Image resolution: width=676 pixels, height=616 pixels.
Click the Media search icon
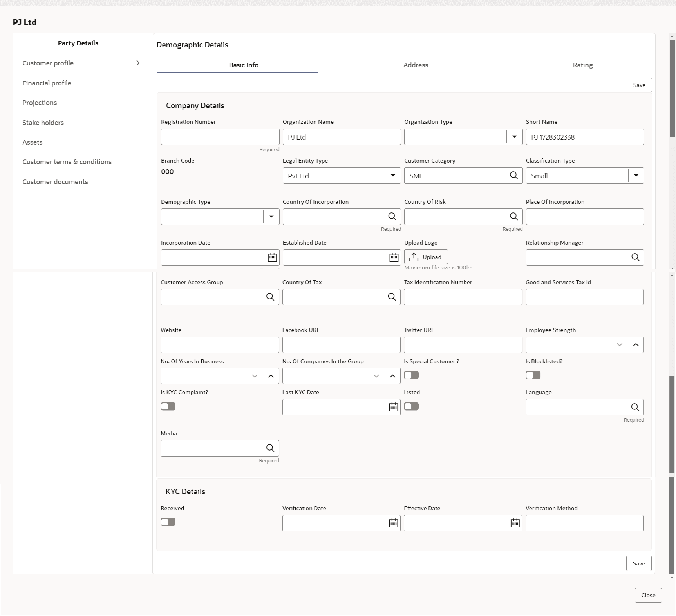click(270, 448)
